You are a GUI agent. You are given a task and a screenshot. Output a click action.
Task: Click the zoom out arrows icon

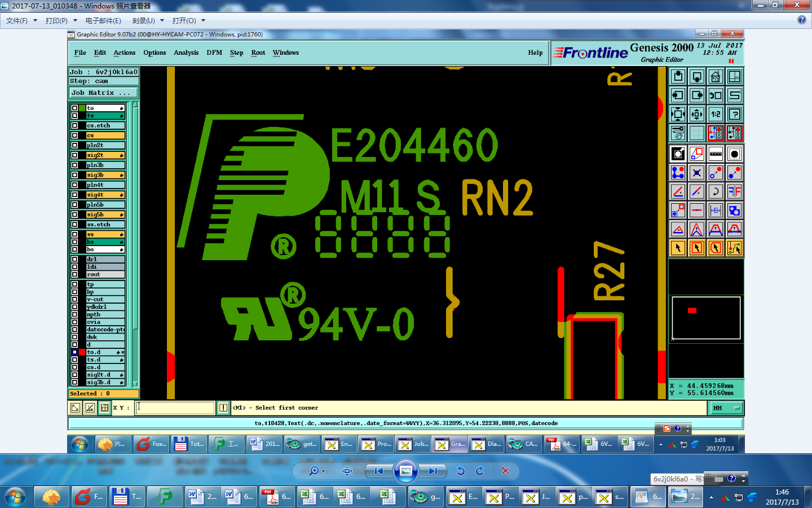[678, 114]
